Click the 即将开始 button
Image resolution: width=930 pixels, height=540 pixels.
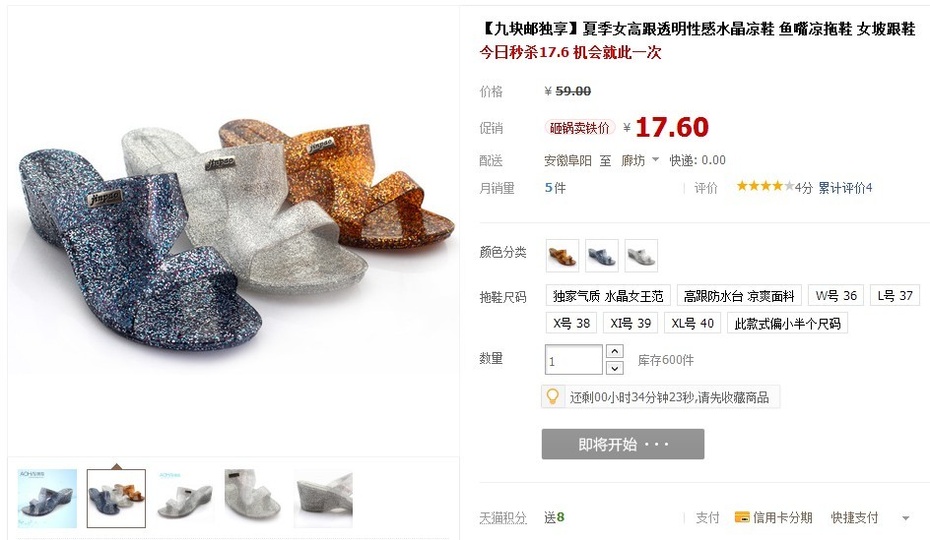pyautogui.click(x=623, y=444)
